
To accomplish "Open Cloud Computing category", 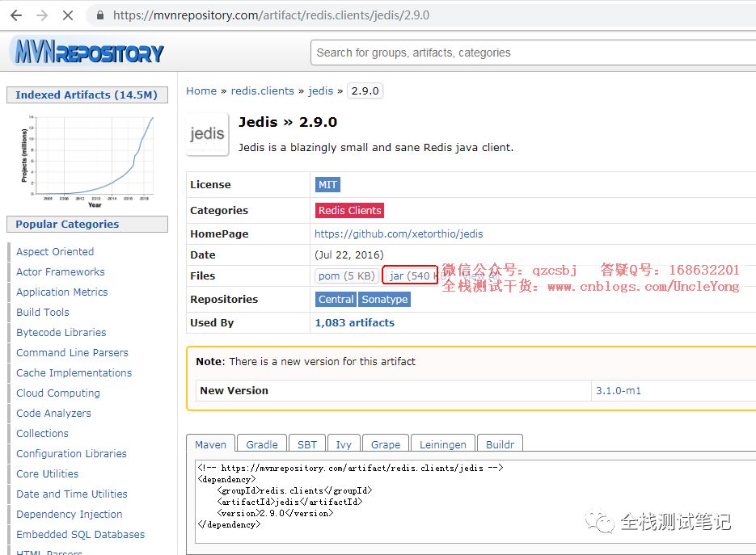I will (x=58, y=393).
